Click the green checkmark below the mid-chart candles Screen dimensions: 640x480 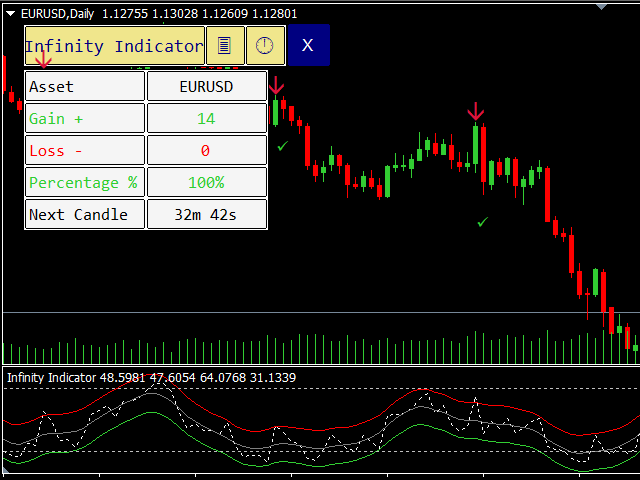coord(483,221)
